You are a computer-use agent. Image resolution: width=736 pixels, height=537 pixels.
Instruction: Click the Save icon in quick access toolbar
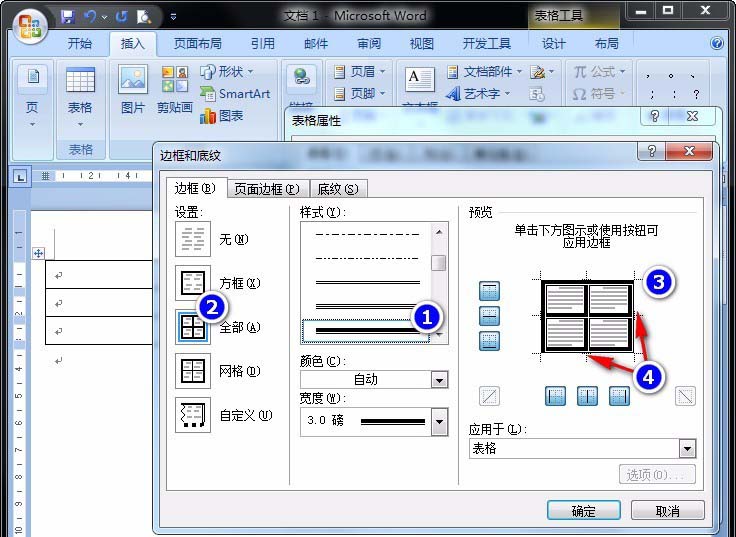[68, 16]
